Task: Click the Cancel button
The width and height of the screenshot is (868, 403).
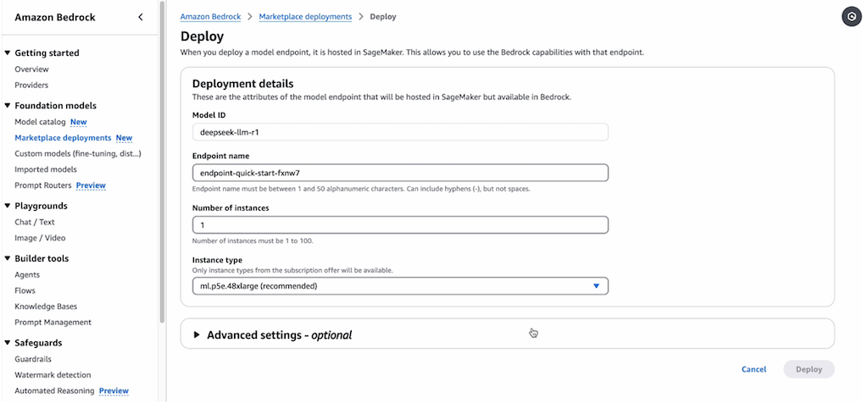Action: click(754, 369)
